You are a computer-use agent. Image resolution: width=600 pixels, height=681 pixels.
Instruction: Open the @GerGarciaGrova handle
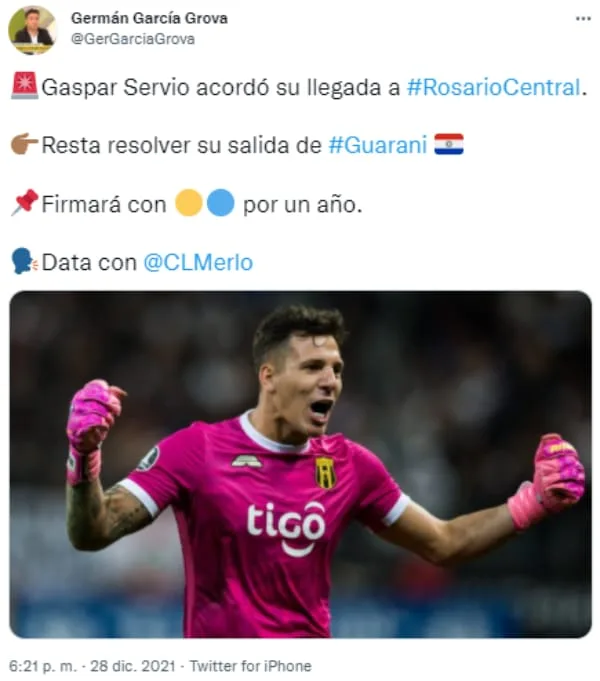[x=133, y=39]
